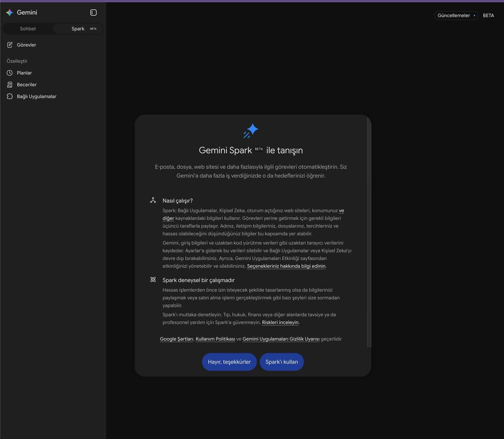
Task: Click the Planlar clock icon
Action: [10, 73]
